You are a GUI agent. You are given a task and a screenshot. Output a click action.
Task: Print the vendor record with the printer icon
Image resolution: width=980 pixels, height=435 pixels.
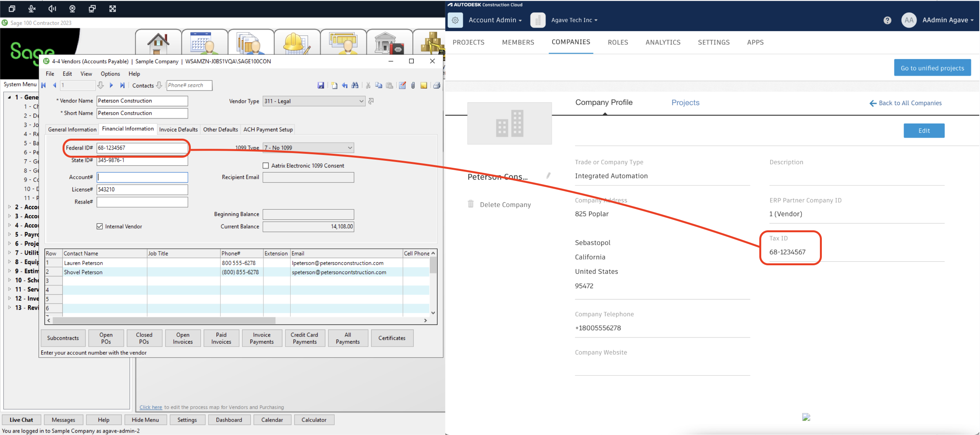tap(437, 85)
